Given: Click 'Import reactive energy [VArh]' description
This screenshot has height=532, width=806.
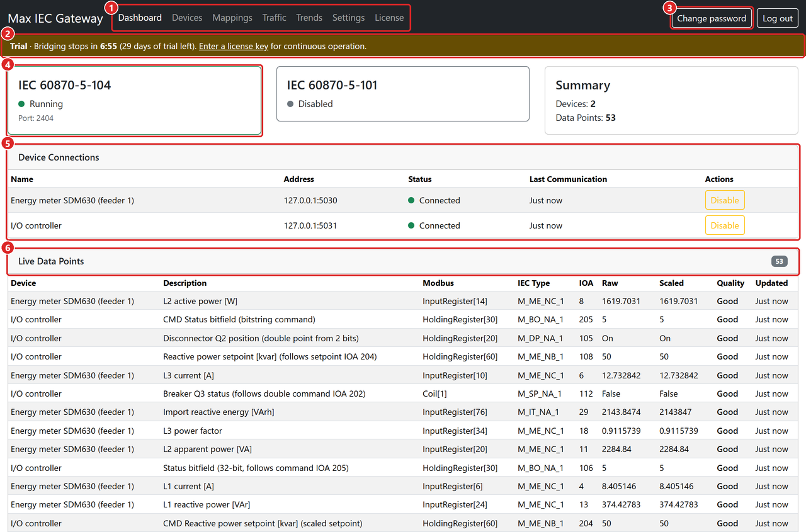Looking at the screenshot, I should (219, 412).
